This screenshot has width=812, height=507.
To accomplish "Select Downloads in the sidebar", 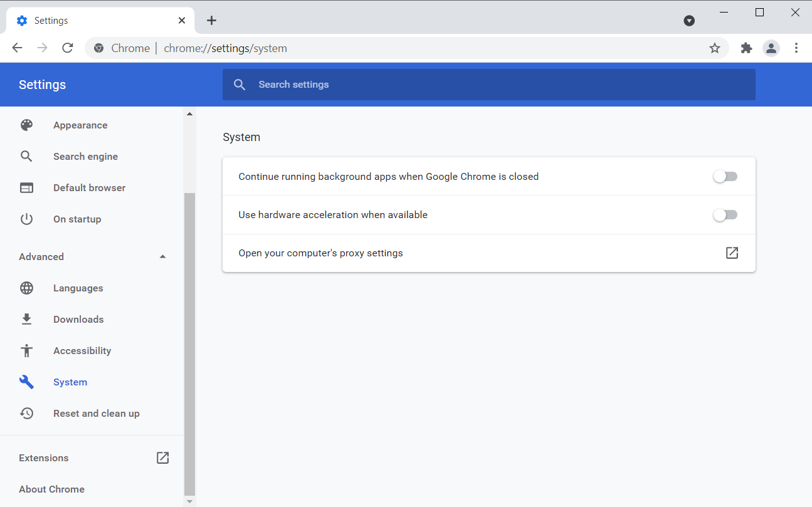I will [x=78, y=320].
